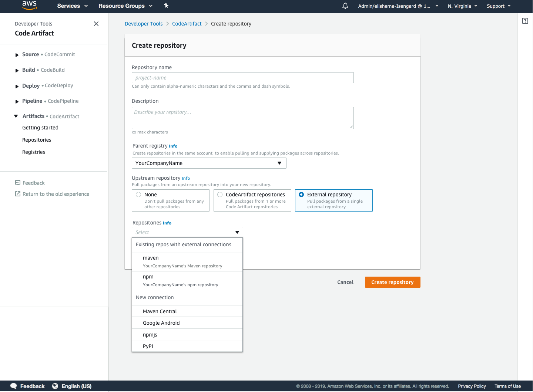Click Developer Tools breadcrumb link

(x=144, y=24)
